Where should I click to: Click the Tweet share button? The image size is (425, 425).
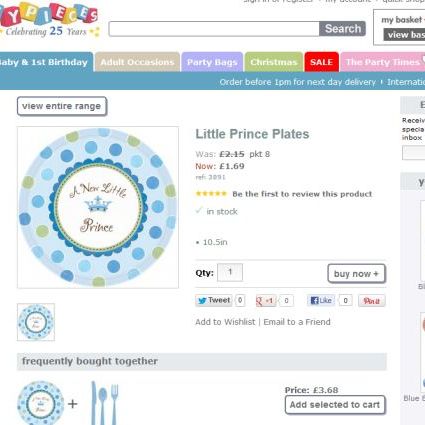click(214, 300)
